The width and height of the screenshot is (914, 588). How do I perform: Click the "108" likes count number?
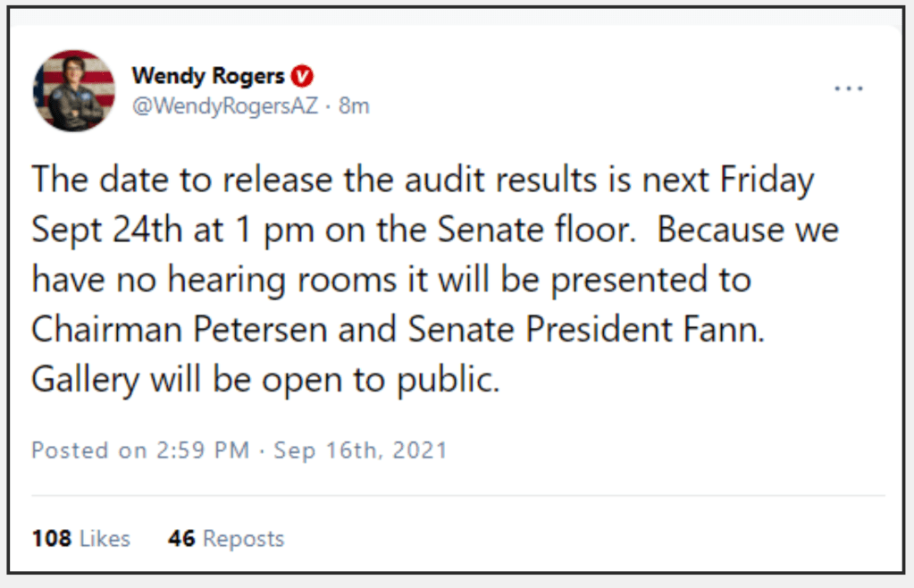click(x=52, y=539)
